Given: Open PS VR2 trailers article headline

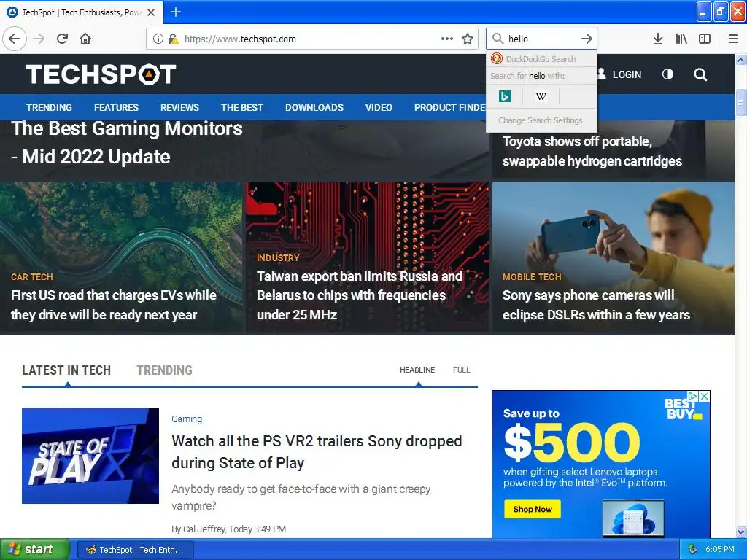Looking at the screenshot, I should (x=317, y=451).
